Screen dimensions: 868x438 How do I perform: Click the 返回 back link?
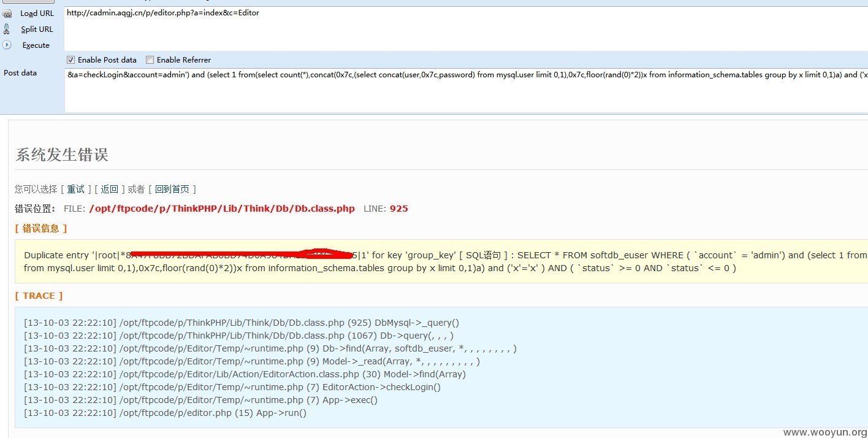[x=109, y=189]
